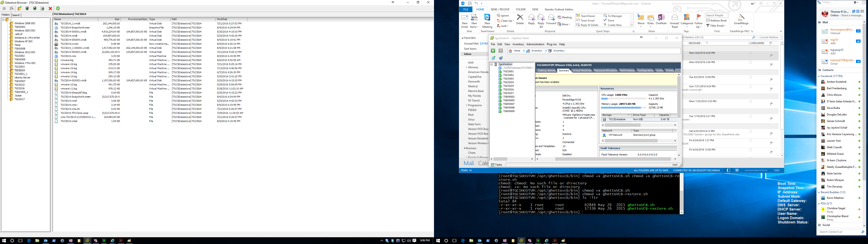Click the Address Book button
The width and height of the screenshot is (868, 244).
[717, 21]
